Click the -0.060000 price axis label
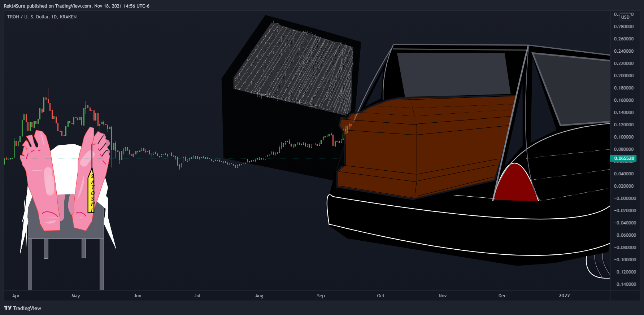The height and width of the screenshot is (315, 644). (625, 235)
